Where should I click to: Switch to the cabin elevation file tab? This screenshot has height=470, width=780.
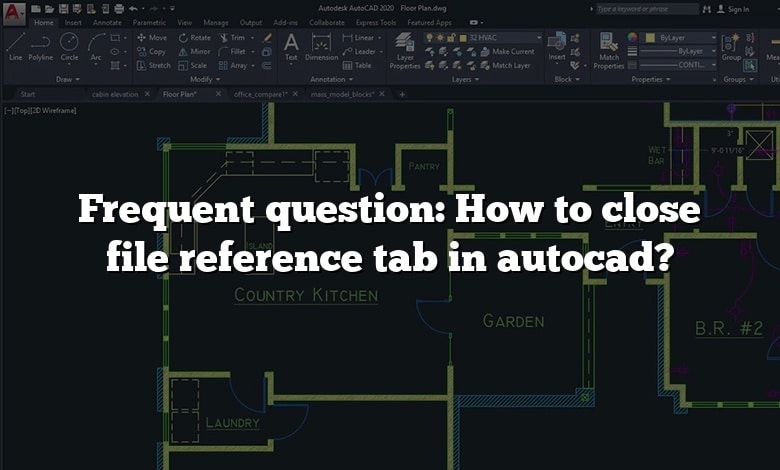point(115,94)
